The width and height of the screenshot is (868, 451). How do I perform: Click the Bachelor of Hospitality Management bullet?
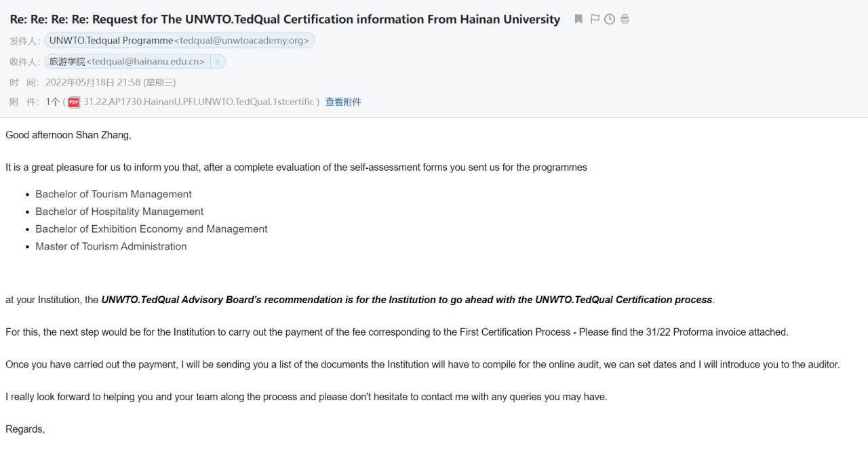click(119, 212)
